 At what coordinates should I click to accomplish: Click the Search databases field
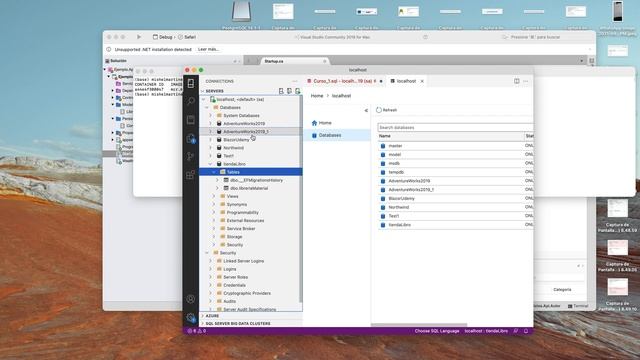pyautogui.click(x=455, y=127)
